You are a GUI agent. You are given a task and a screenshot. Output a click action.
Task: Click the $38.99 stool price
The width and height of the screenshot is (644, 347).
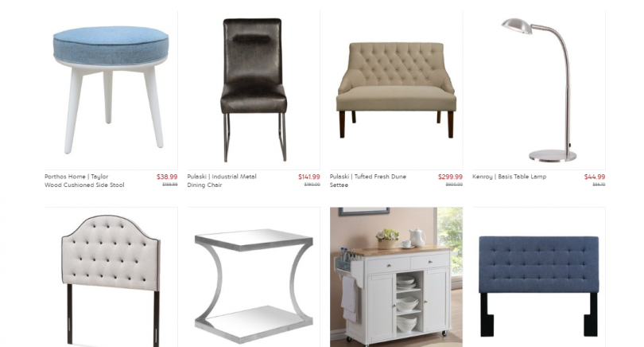(x=167, y=177)
